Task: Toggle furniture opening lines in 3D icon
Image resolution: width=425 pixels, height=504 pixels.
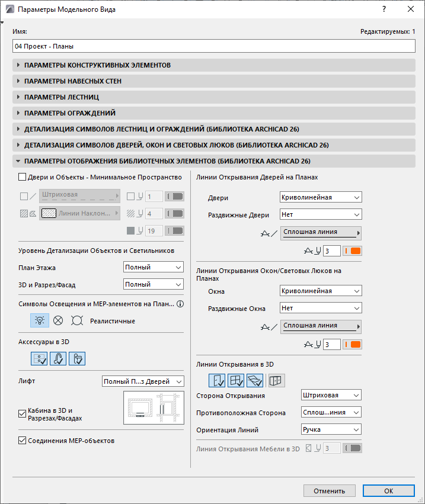Action: 277,381
